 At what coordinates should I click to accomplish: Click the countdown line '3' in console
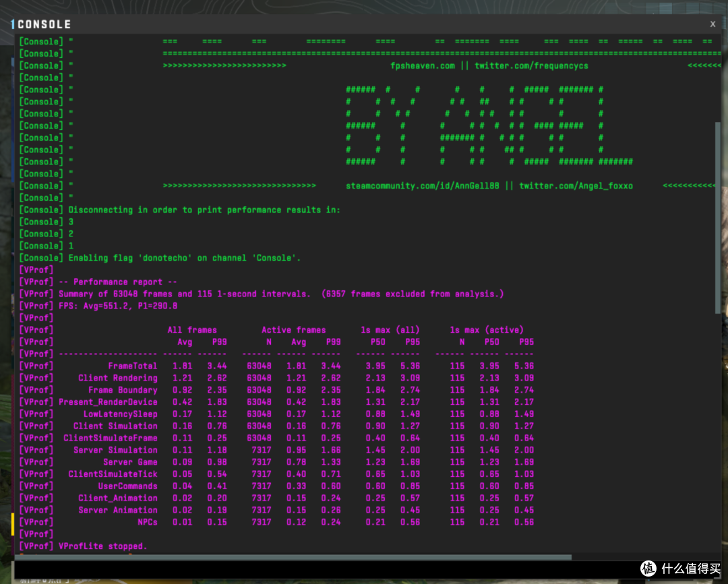click(x=71, y=222)
